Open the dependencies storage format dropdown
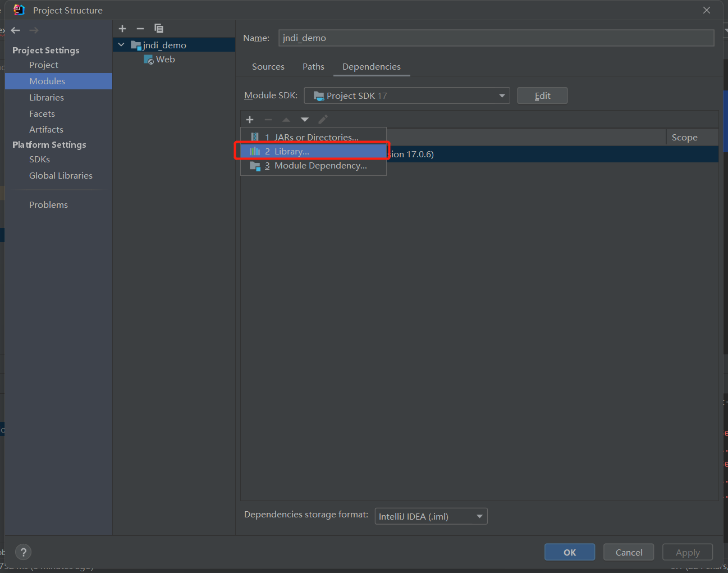The height and width of the screenshot is (573, 728). [431, 516]
